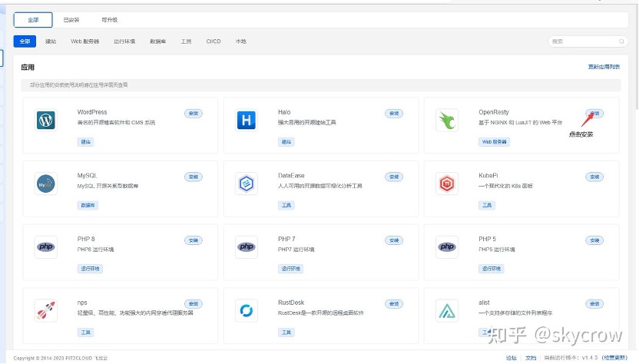Screen dimensions: 639x364
Task: Click 检查更新 link in footer
Action: click(x=614, y=358)
